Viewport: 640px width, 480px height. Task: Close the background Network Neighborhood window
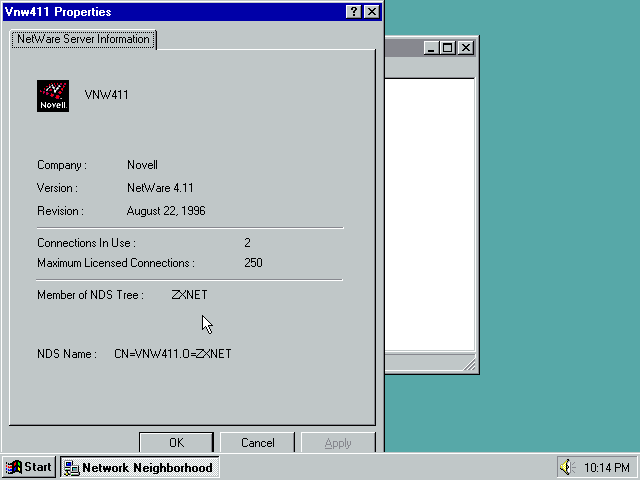click(466, 48)
